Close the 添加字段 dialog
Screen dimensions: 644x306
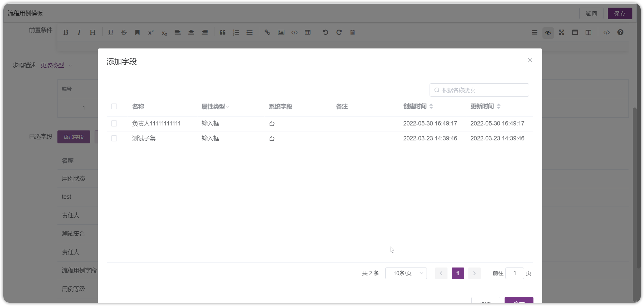(530, 60)
